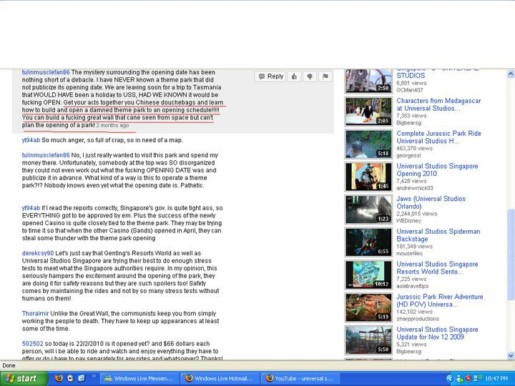Click '463,370 views' under Jurassic Park Ride
This screenshot has width=515, height=386.
tap(414, 148)
